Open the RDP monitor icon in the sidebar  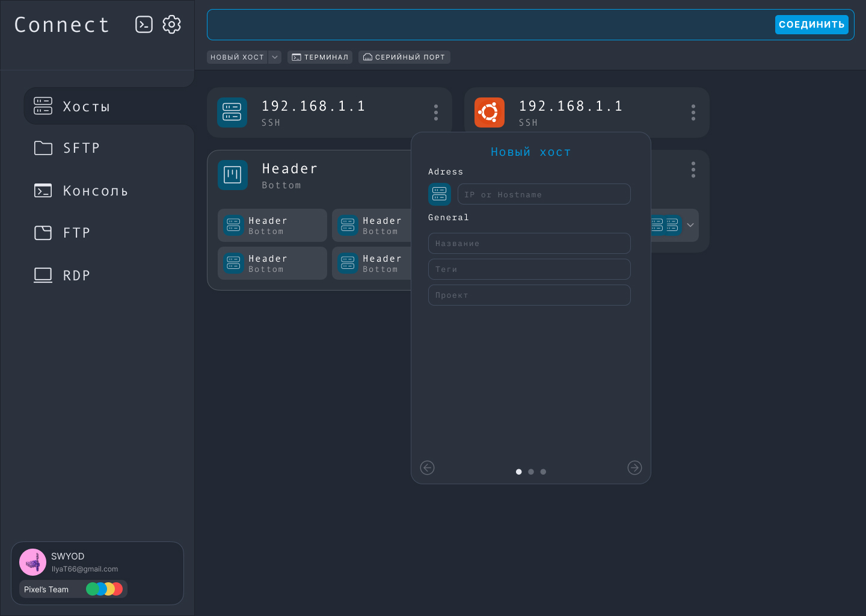43,274
